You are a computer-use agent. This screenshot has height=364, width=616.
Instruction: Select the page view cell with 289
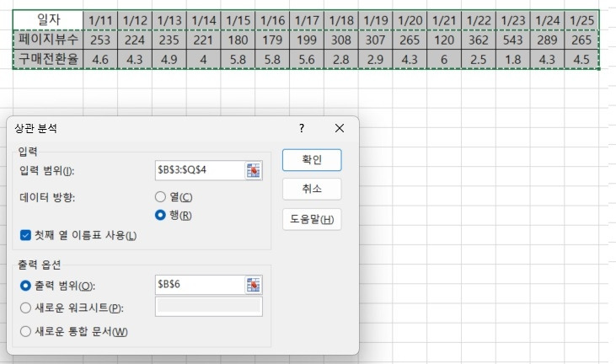pos(547,40)
